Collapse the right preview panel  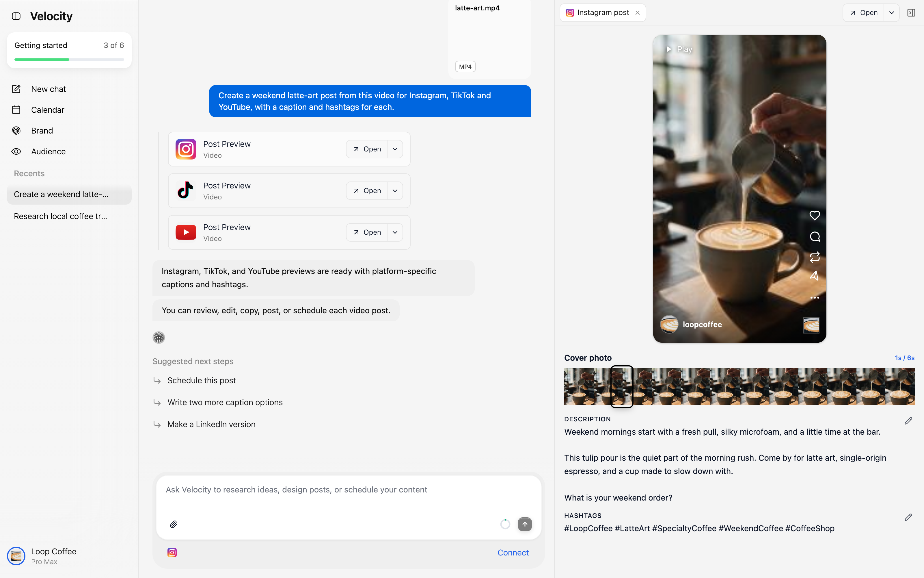(911, 13)
